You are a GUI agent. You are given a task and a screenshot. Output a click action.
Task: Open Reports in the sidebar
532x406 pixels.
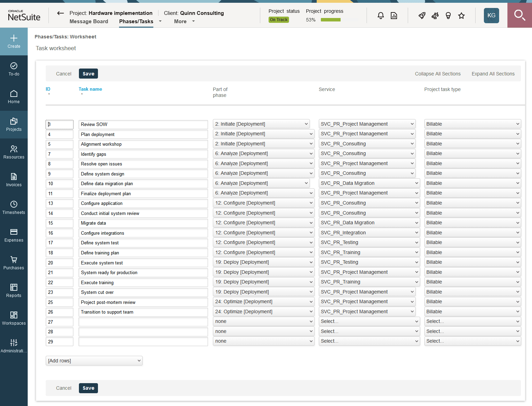click(14, 291)
